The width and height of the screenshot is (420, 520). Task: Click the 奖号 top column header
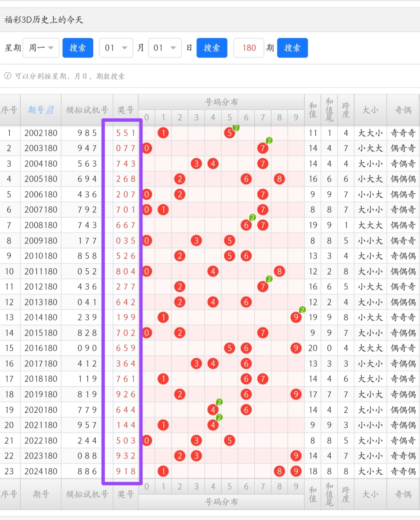tap(126, 110)
